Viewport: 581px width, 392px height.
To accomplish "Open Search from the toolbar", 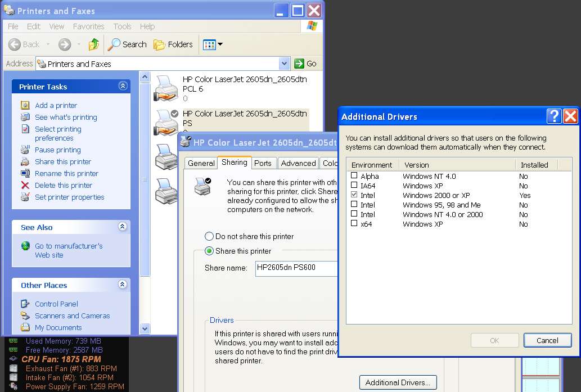I will tap(127, 44).
